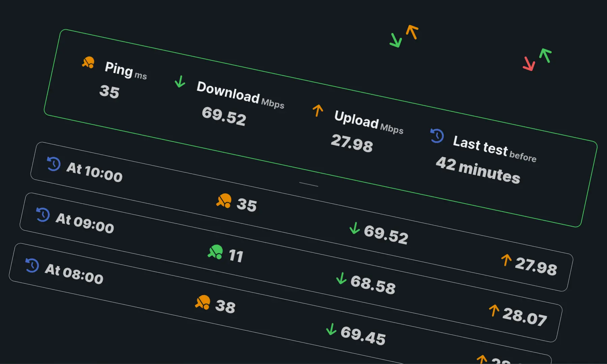
Task: Click the green download arrow beside Download
Action: tap(180, 82)
